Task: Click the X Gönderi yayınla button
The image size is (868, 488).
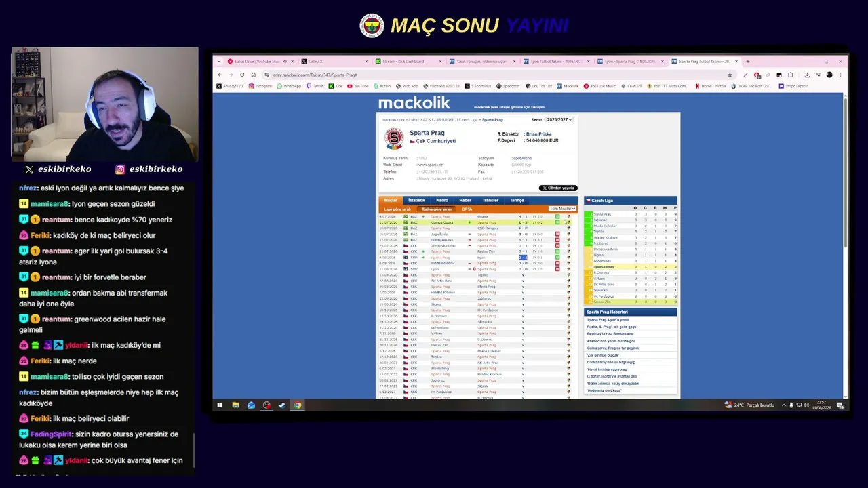Action: [558, 188]
